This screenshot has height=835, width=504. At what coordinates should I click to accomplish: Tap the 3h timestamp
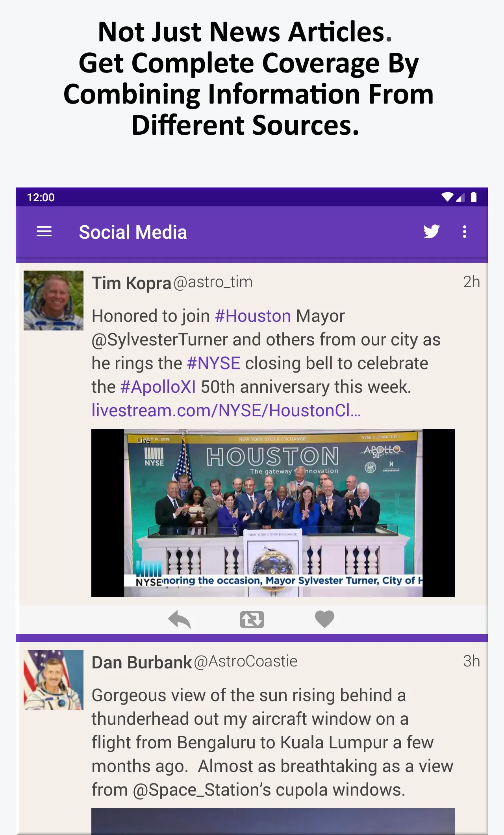click(x=471, y=661)
